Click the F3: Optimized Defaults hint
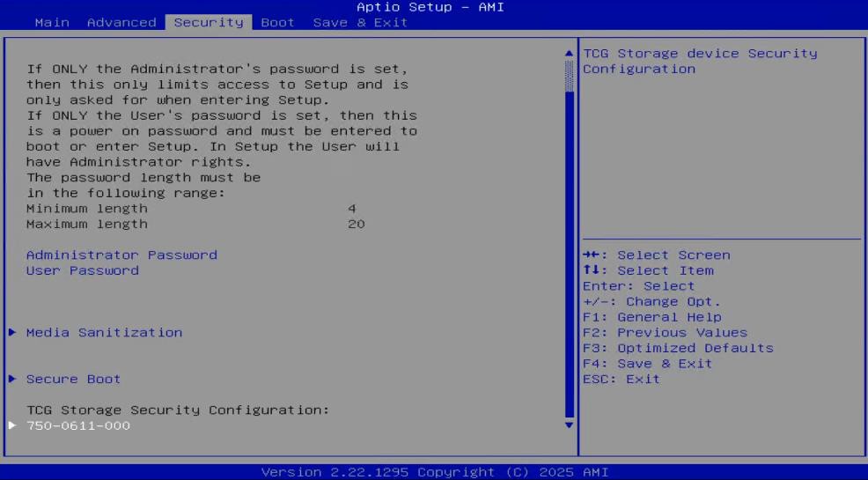Image resolution: width=868 pixels, height=480 pixels. click(x=678, y=349)
